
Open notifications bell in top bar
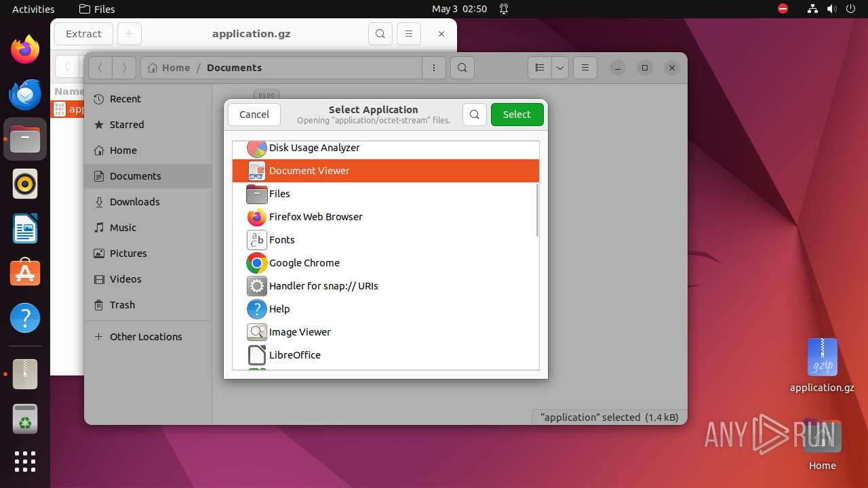click(504, 9)
